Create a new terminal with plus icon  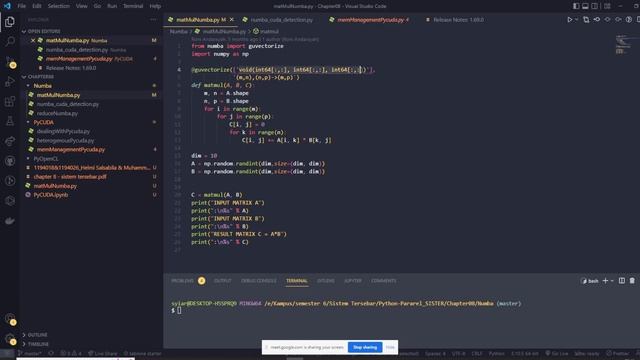coord(606,281)
